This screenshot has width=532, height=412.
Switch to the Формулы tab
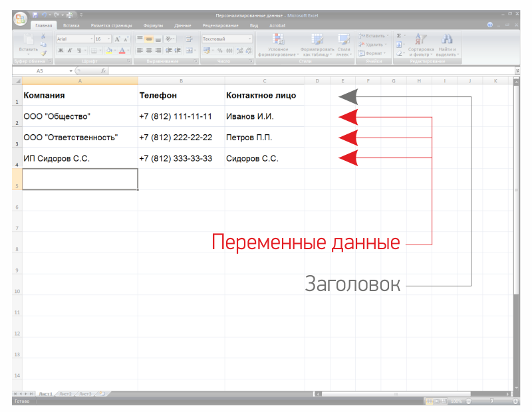click(153, 25)
